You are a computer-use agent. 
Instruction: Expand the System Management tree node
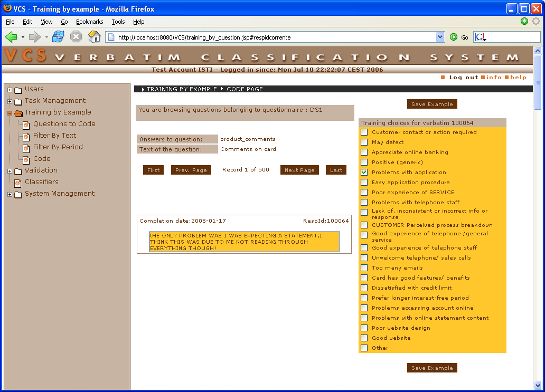[x=10, y=194]
